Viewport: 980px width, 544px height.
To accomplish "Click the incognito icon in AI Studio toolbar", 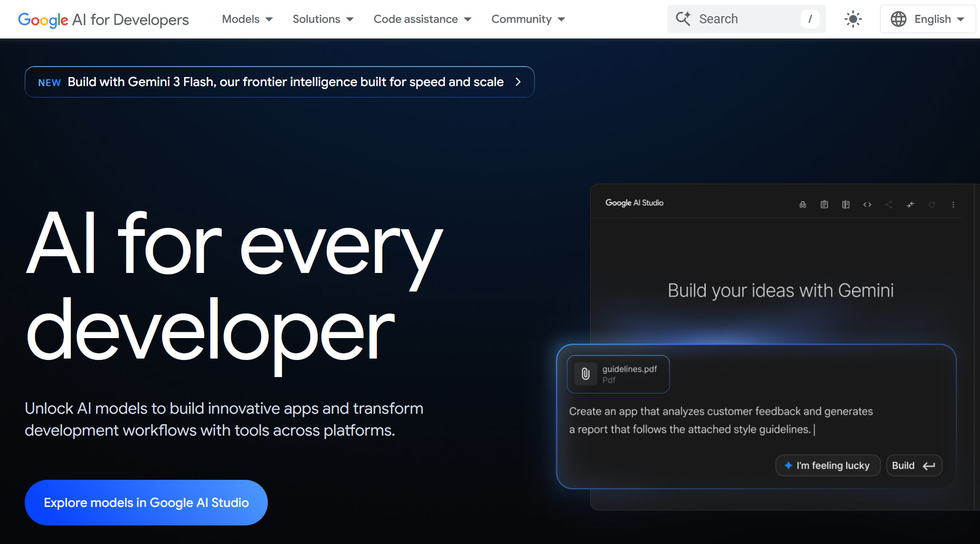I will (x=803, y=204).
